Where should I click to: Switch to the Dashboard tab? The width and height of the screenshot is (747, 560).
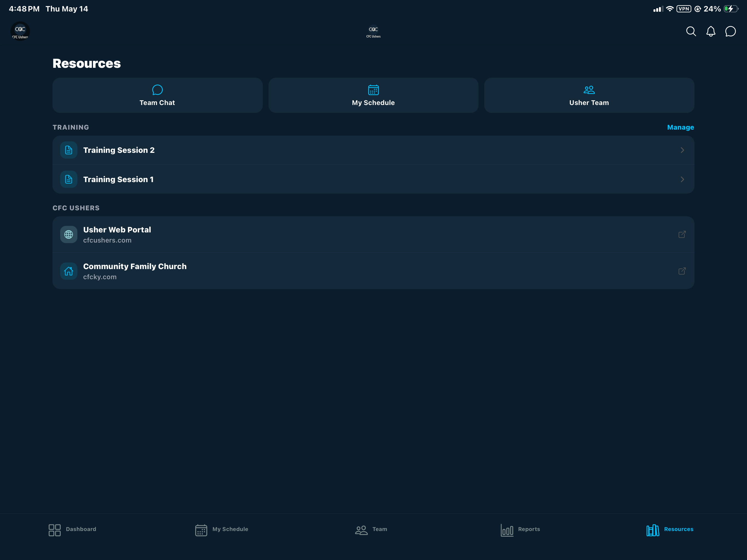(x=72, y=530)
